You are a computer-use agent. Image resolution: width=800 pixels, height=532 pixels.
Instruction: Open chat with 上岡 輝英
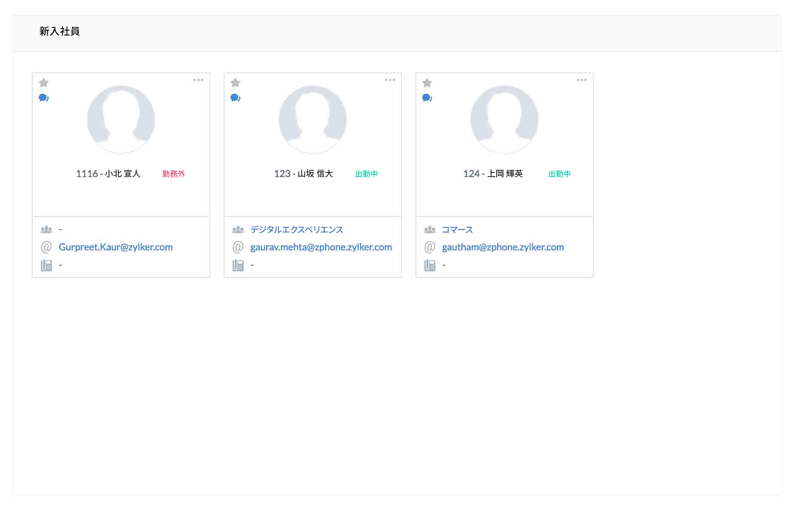coord(427,97)
